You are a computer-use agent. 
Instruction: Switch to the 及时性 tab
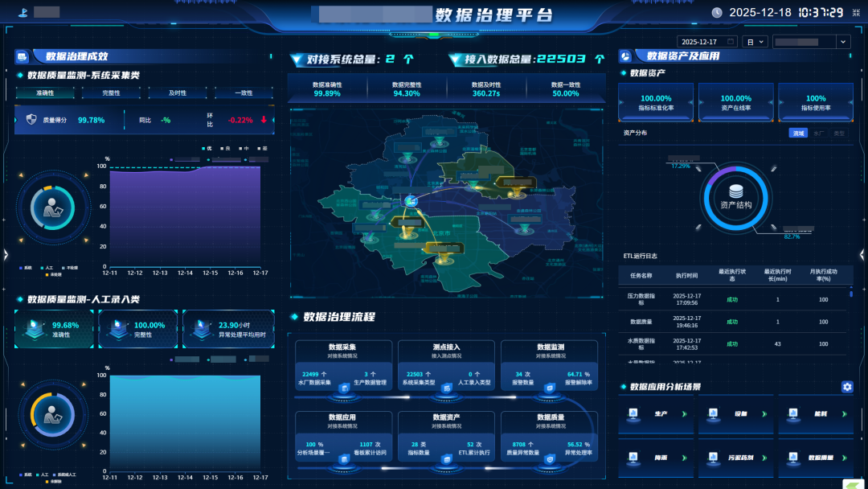[178, 93]
